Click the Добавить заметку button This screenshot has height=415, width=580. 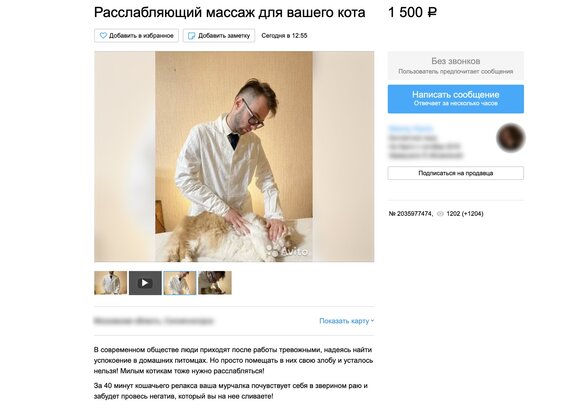tap(219, 36)
